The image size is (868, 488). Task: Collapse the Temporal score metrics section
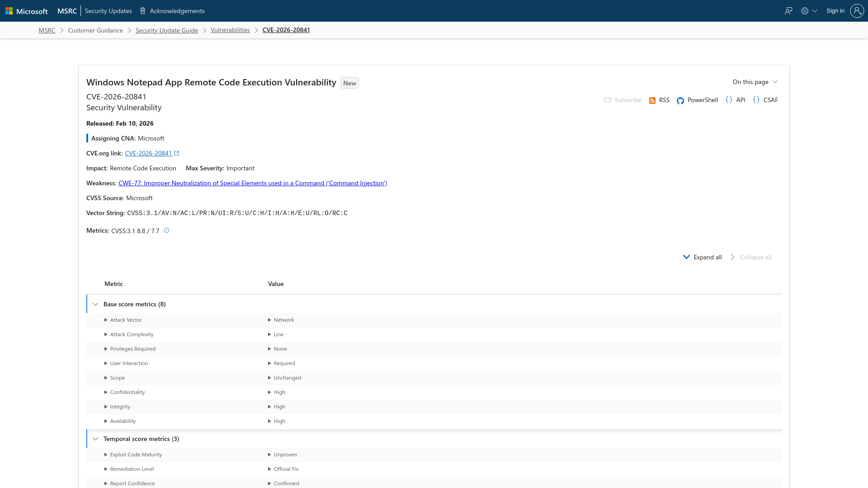tap(95, 439)
